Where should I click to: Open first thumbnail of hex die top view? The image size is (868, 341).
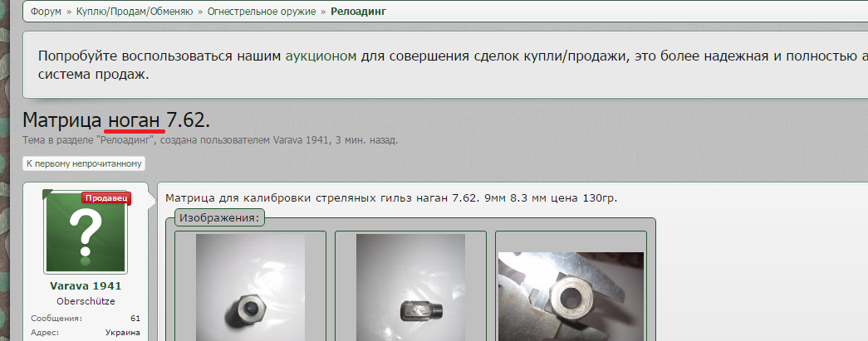pos(250,287)
